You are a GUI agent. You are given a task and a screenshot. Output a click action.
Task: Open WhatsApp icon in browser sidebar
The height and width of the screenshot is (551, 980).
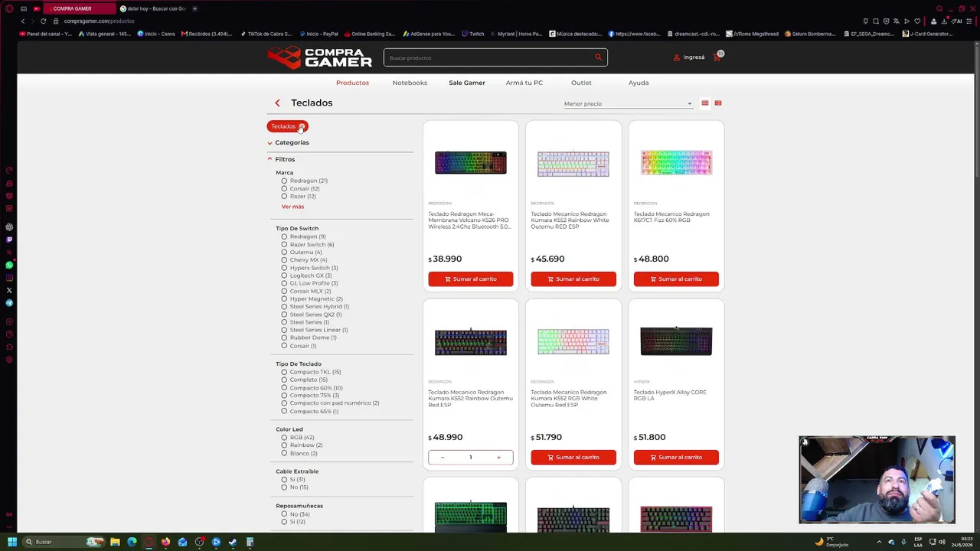[x=9, y=265]
